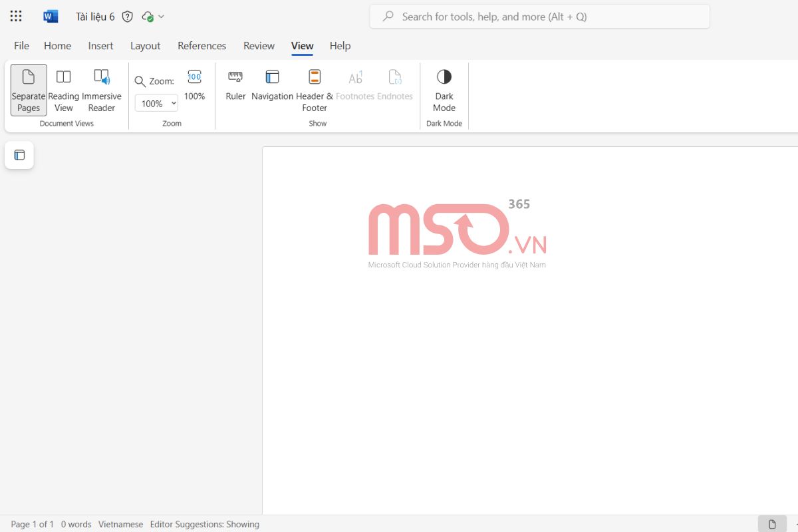This screenshot has width=798, height=532.
Task: Open the navigation pane side button
Action: [x=19, y=155]
